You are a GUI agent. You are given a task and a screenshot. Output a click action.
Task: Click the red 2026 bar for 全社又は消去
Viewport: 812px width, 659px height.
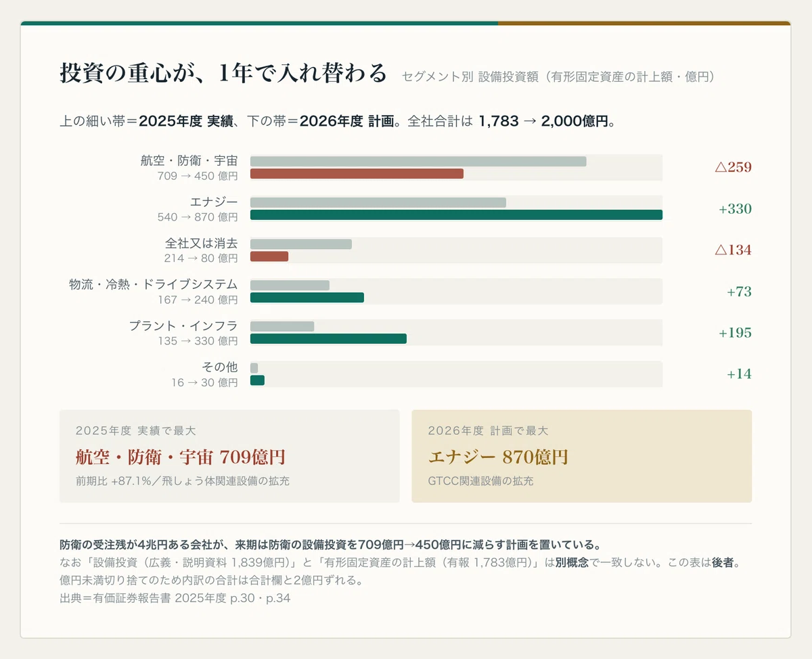pos(269,256)
